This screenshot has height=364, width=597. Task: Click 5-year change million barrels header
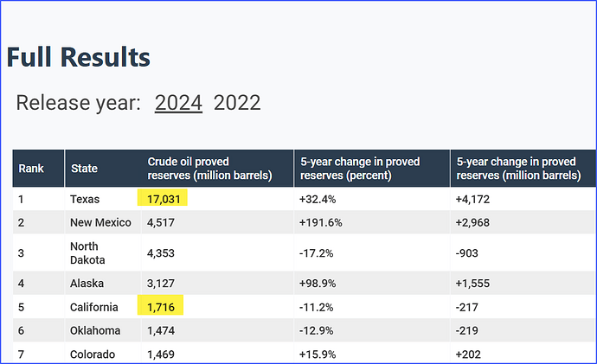517,169
